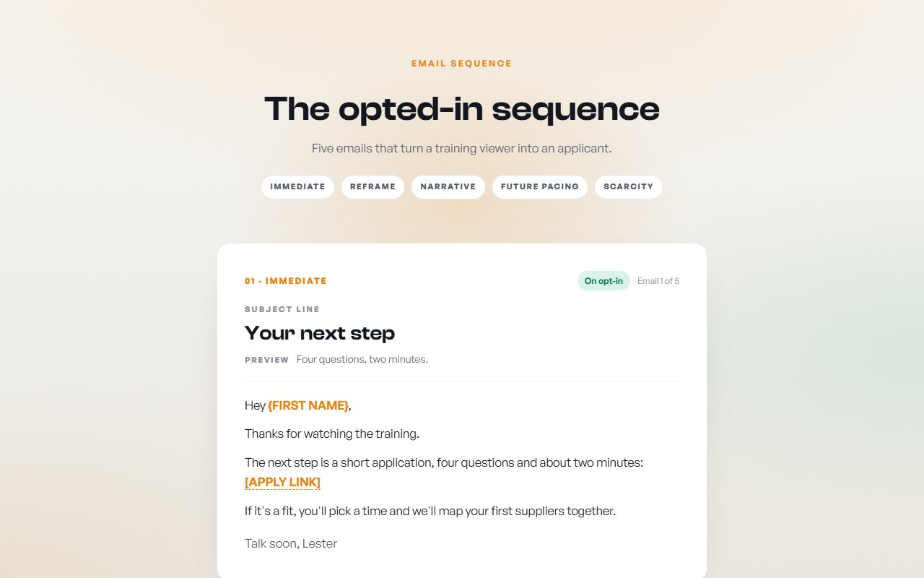The width and height of the screenshot is (924, 578).
Task: Click the EMAIL SEQUENCE eyebrow label
Action: (462, 64)
